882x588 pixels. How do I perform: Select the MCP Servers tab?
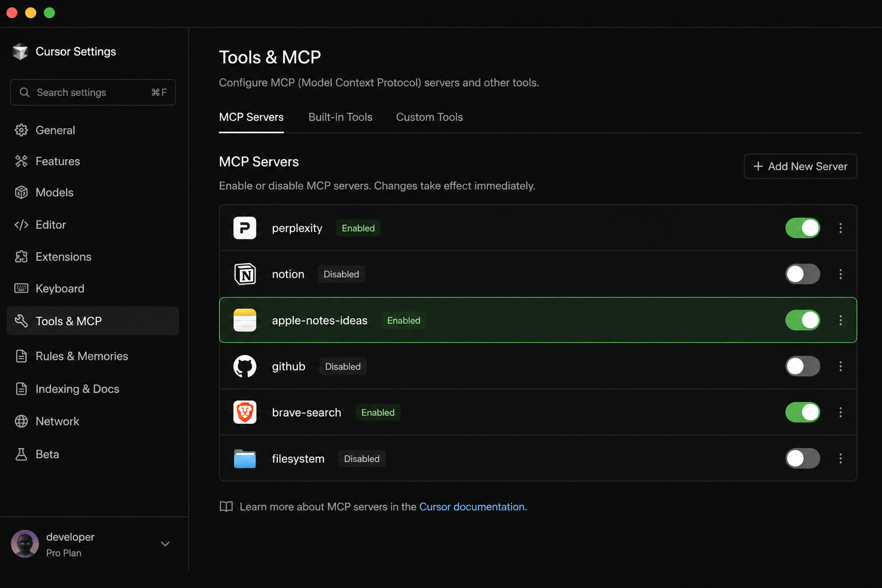[x=252, y=117]
